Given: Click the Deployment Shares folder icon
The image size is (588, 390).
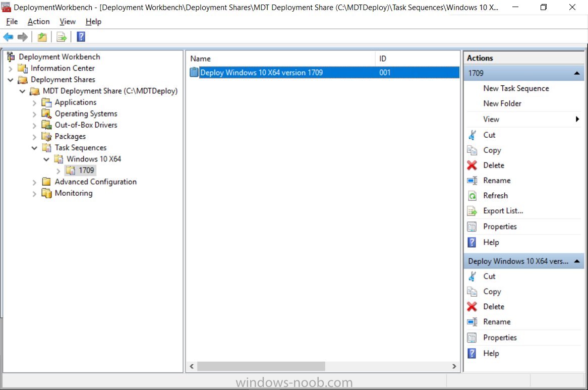Looking at the screenshot, I should [x=23, y=80].
